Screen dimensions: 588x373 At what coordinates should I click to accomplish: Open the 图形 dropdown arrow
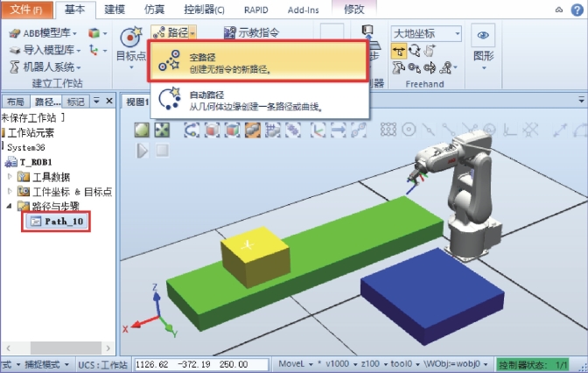point(484,68)
